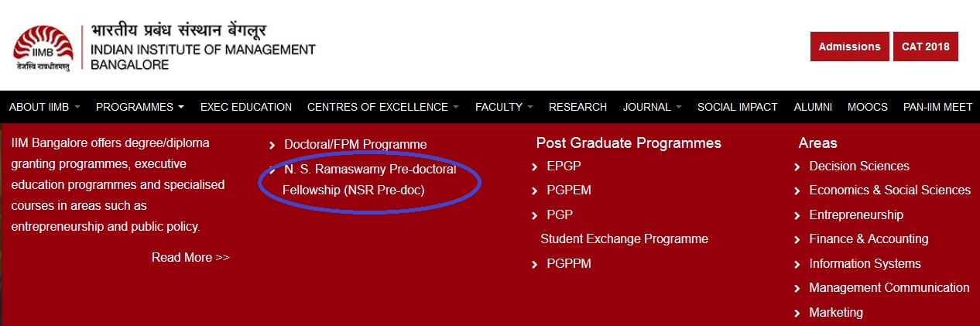Open the FACULTY dropdown menu
This screenshot has width=980, height=326.
click(504, 107)
